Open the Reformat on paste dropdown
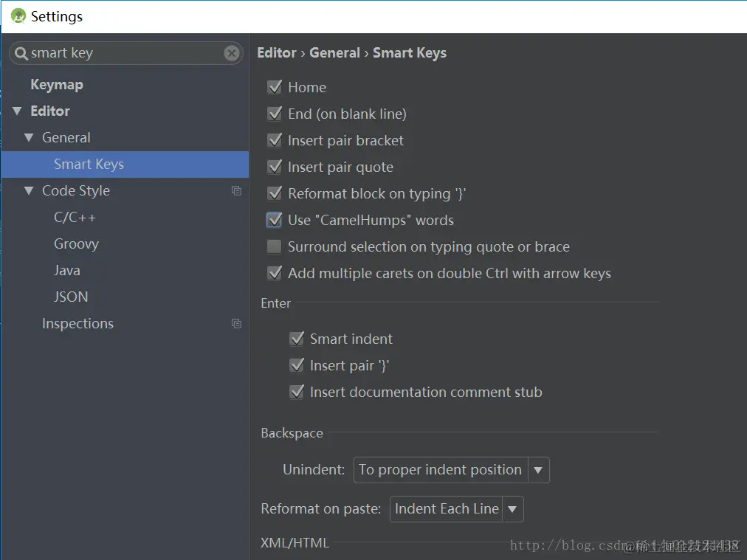 [456, 509]
